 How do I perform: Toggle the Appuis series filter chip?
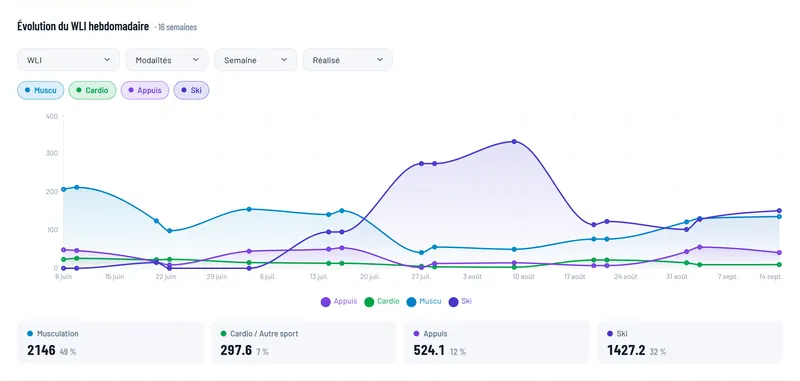[145, 90]
